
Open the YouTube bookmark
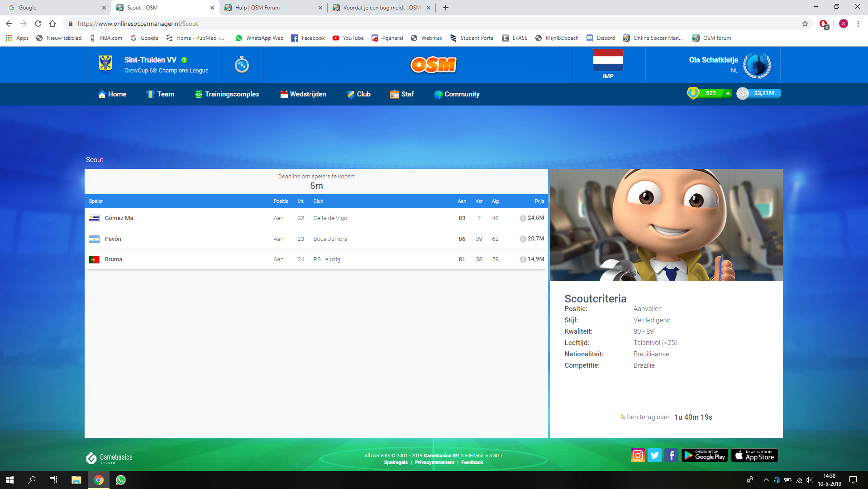348,38
